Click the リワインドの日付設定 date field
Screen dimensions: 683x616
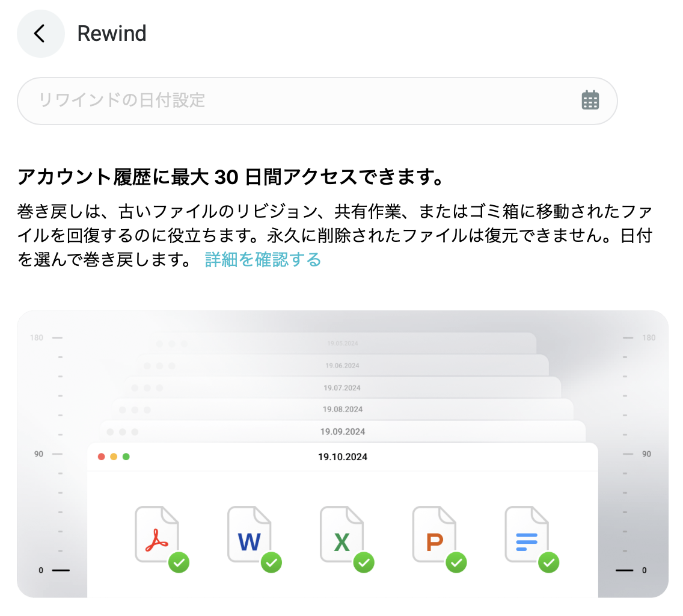click(x=317, y=101)
